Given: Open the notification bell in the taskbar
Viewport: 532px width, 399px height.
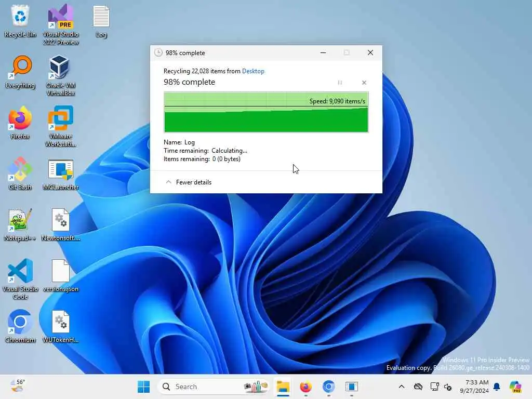Looking at the screenshot, I should 497,387.
